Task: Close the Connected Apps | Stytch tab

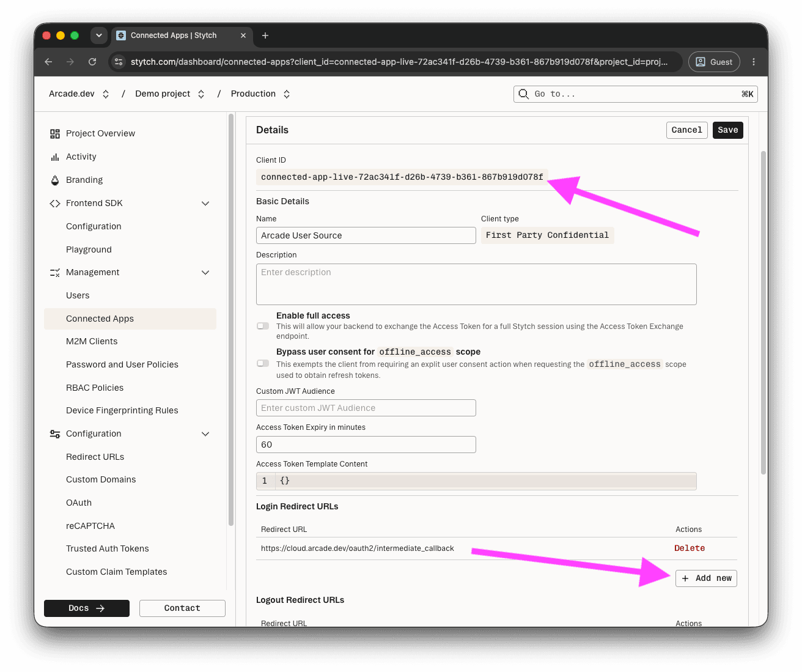Action: pos(243,35)
